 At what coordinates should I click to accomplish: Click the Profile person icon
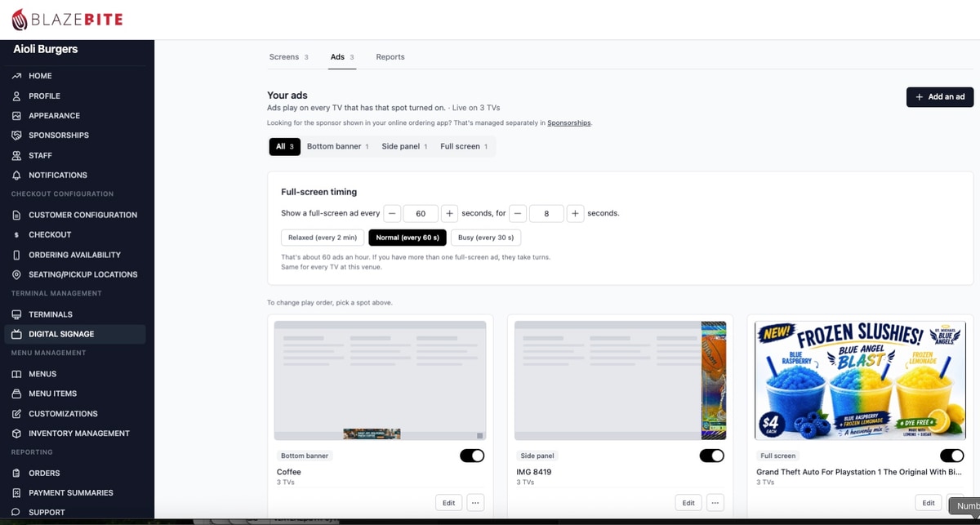tap(16, 96)
